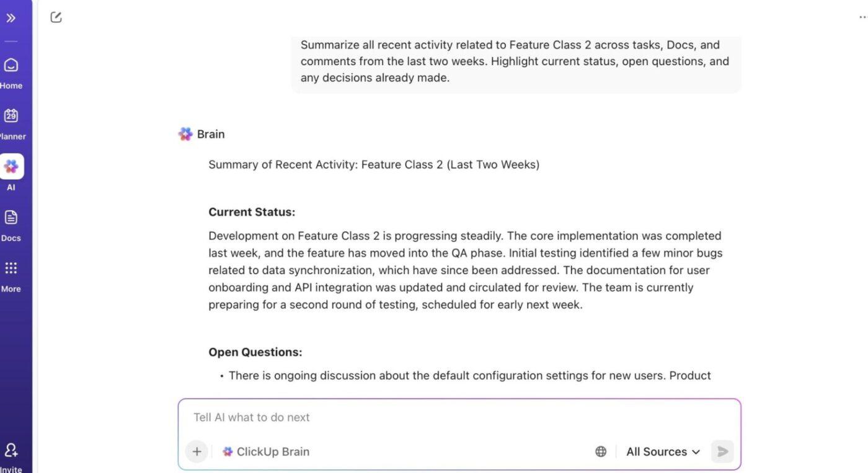The width and height of the screenshot is (868, 473).
Task: Start a new chat with the compose icon
Action: [56, 17]
